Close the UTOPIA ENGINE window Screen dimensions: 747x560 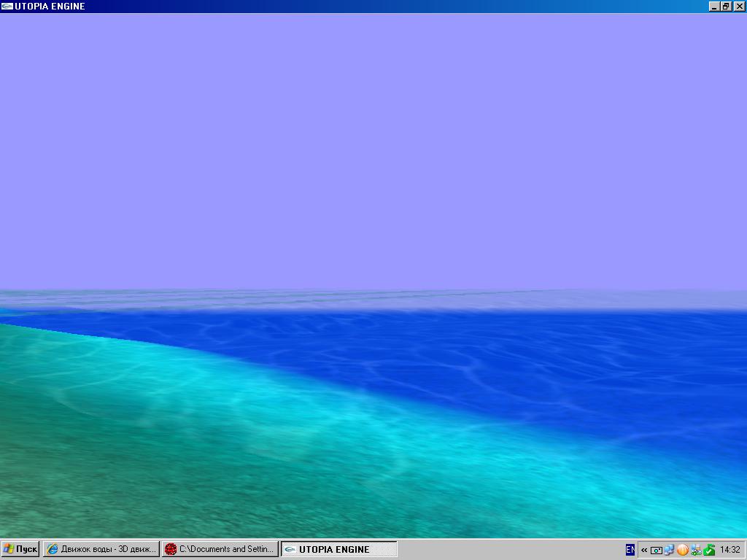[739, 6]
